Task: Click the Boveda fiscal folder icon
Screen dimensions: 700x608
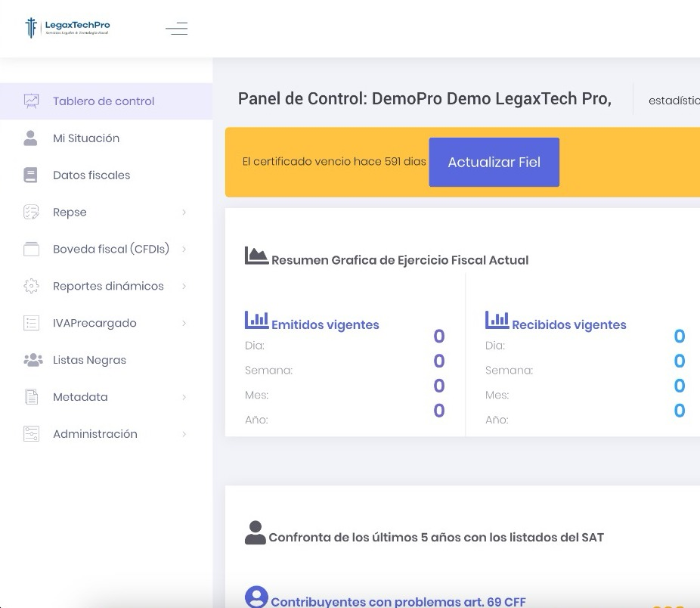Action: point(31,250)
